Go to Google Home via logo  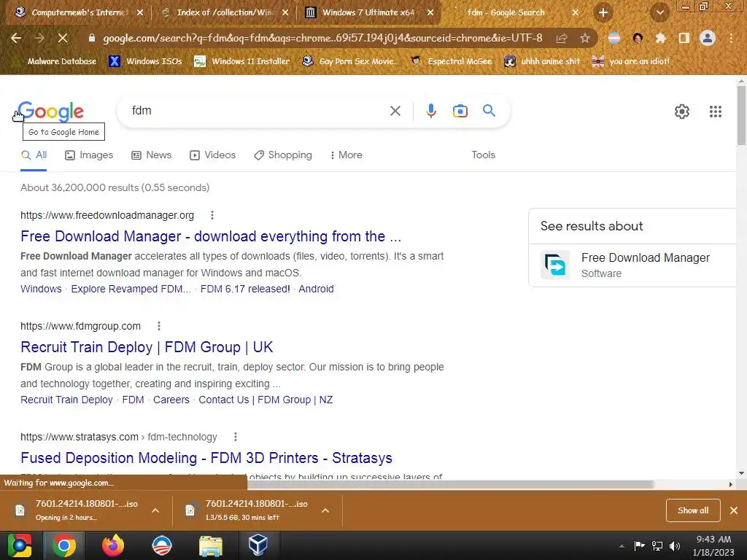pos(50,112)
